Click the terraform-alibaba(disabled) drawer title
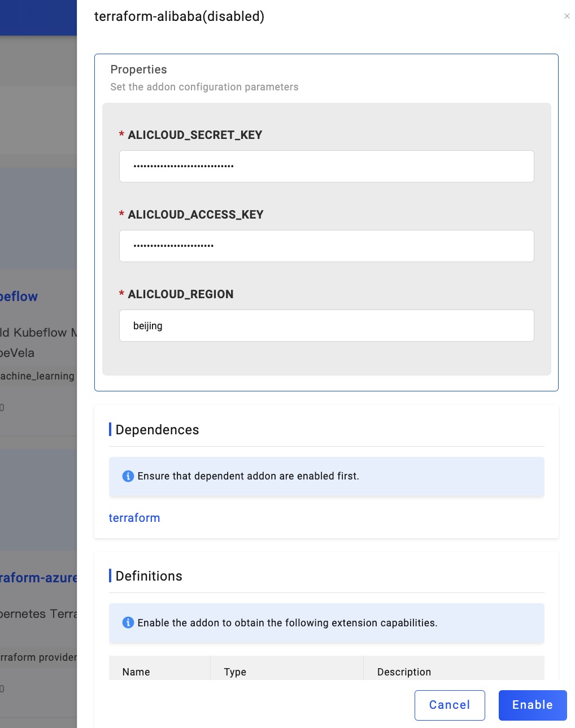This screenshot has height=728, width=575. coord(179,16)
